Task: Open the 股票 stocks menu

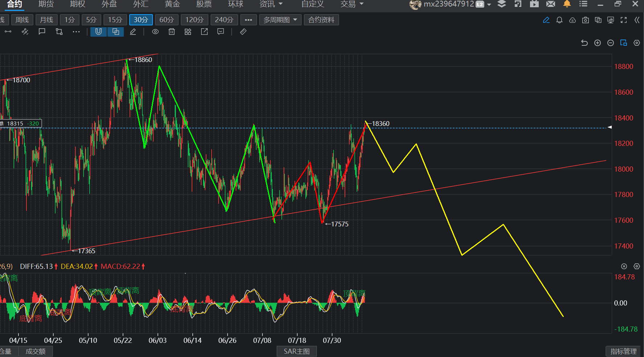Action: point(204,4)
